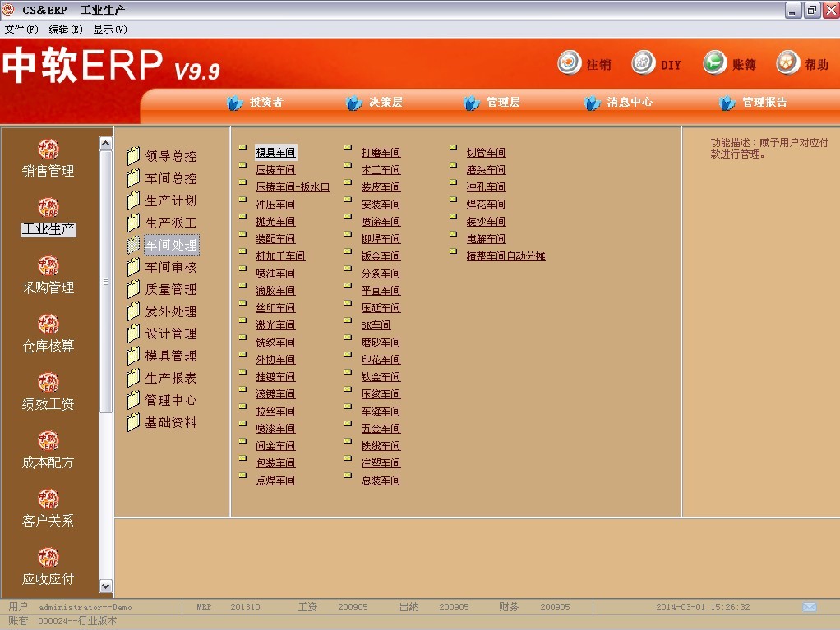Open the 文件 menu
The height and width of the screenshot is (630, 840).
pos(21,29)
